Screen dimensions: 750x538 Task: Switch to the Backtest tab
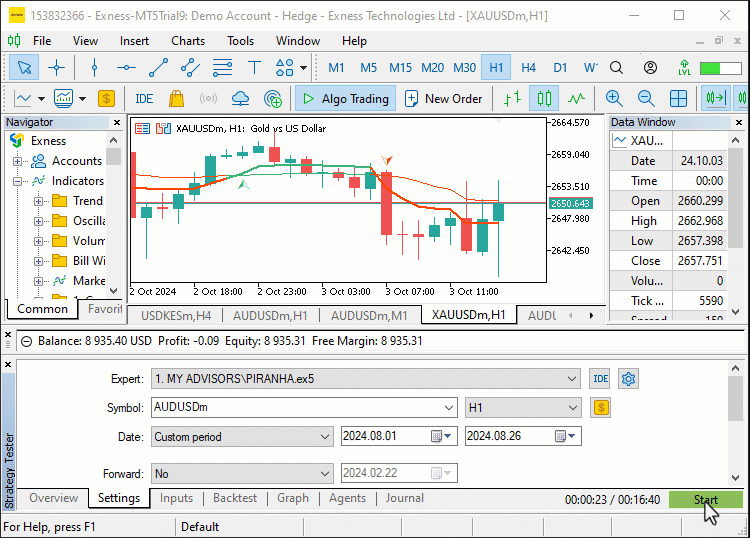235,498
